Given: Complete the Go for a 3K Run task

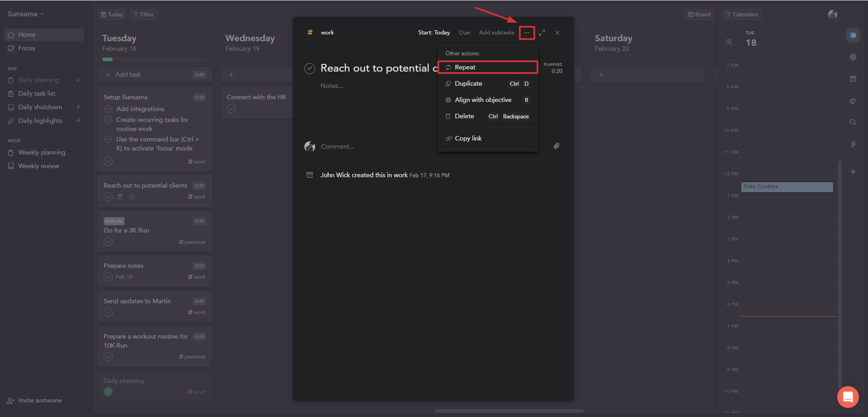Looking at the screenshot, I should pos(108,242).
